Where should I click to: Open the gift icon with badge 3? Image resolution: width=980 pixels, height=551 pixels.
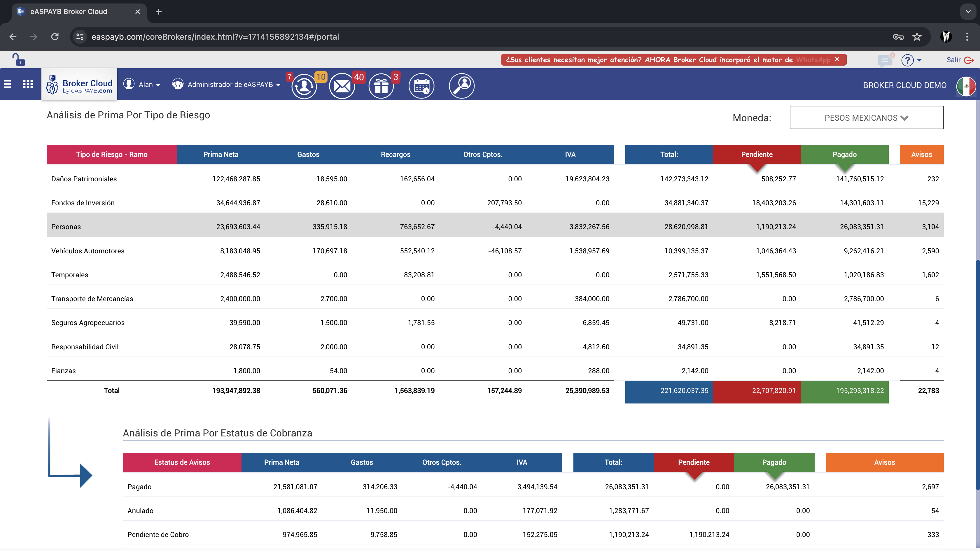tap(381, 86)
